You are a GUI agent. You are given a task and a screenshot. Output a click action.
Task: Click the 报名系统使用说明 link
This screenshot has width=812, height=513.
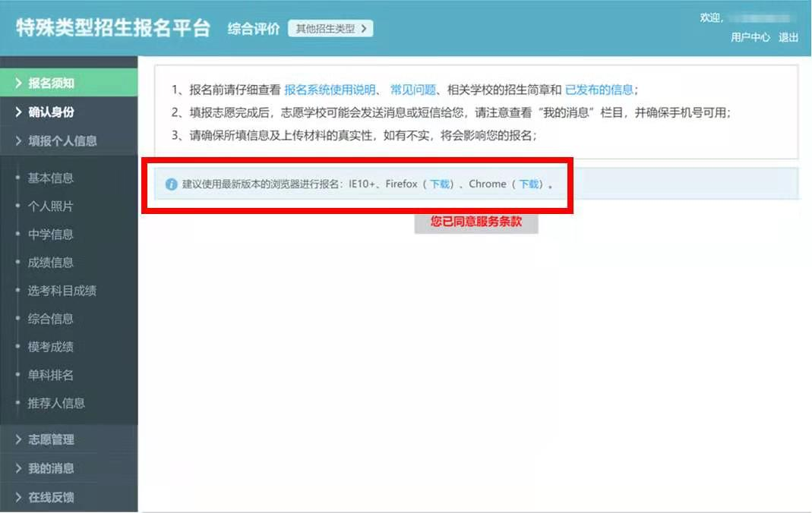coord(330,90)
